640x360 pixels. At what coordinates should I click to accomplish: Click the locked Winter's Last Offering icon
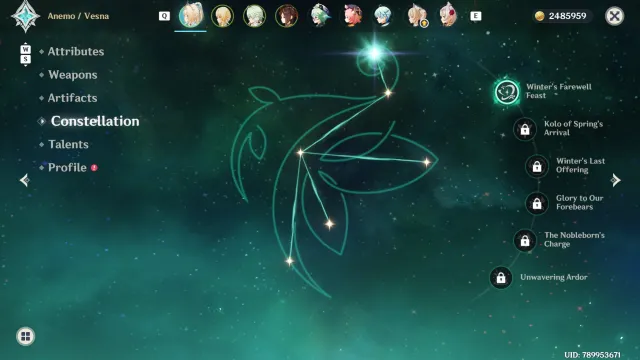click(537, 166)
